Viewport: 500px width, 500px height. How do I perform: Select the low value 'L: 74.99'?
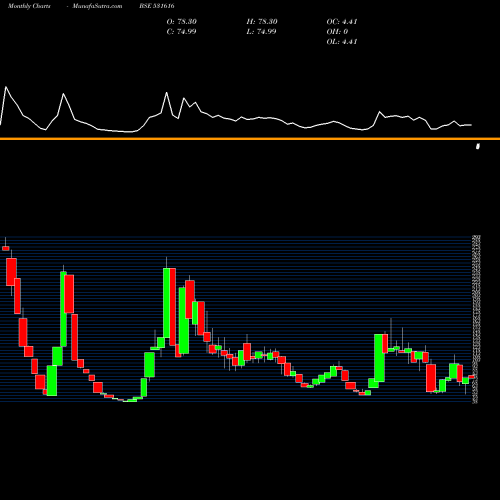point(261,32)
